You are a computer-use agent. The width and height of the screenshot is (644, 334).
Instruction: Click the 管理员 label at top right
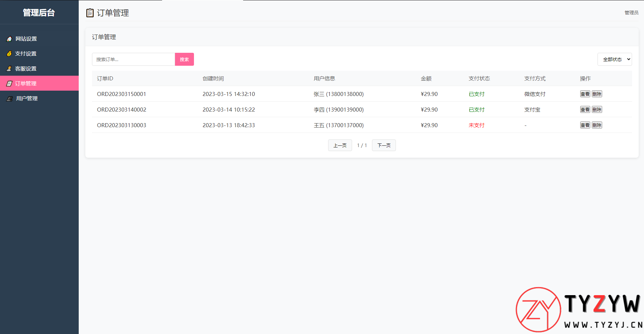(x=631, y=13)
